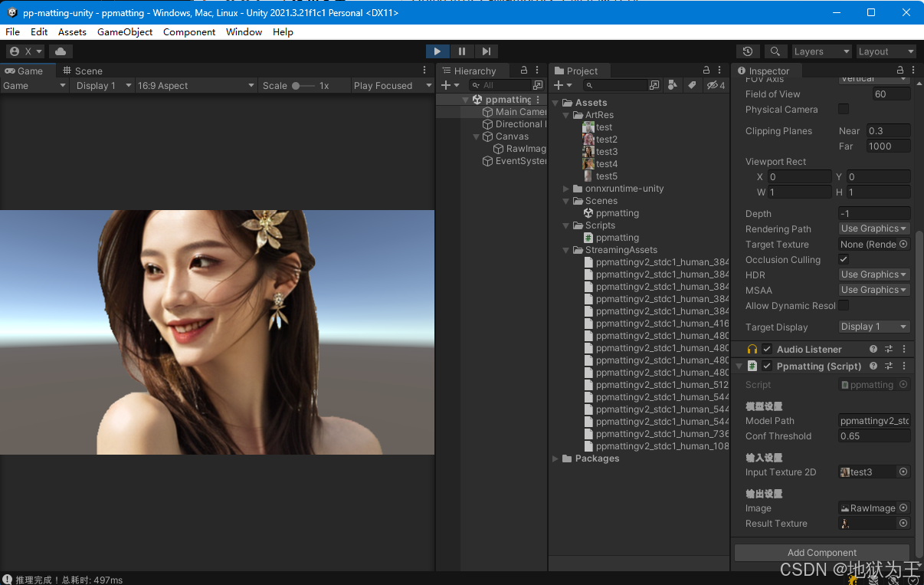Screen dimensions: 924x585
Task: Toggle hidden packages visibility in Project
Action: click(x=716, y=85)
